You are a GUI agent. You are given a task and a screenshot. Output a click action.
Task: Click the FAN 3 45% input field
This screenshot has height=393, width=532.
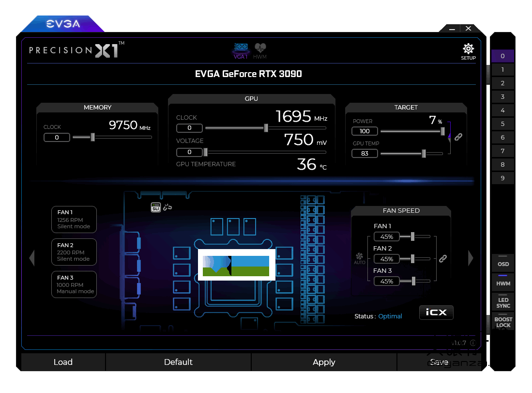[x=386, y=281]
